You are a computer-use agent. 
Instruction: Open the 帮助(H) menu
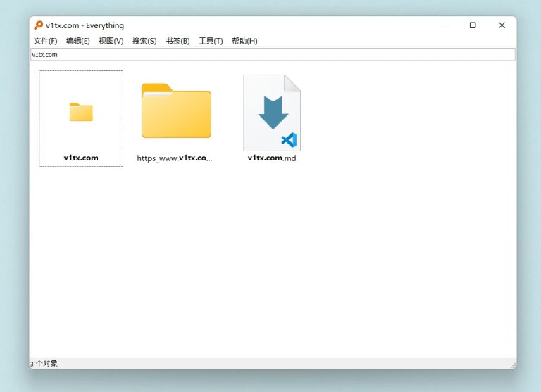pos(244,41)
